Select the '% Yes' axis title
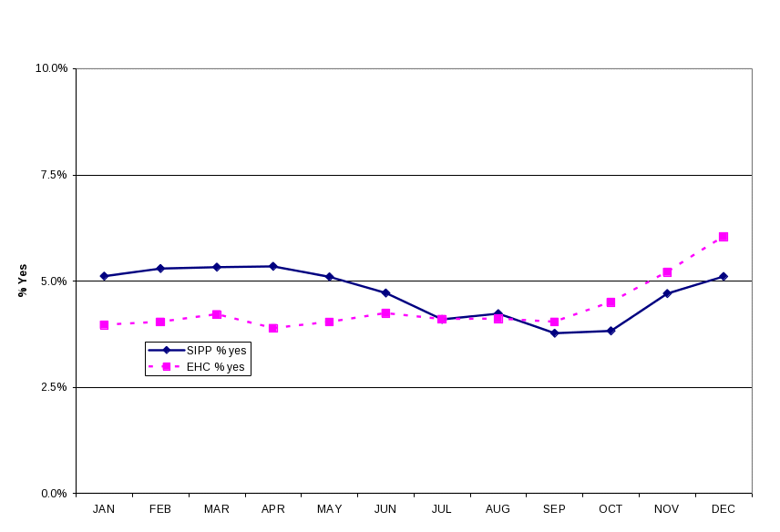This screenshot has height=532, width=780. pos(23,281)
